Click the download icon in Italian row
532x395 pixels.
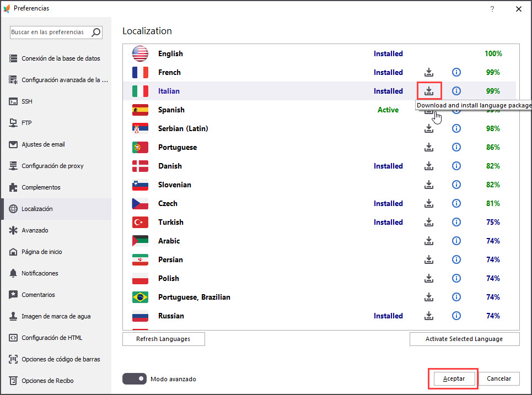click(x=429, y=91)
